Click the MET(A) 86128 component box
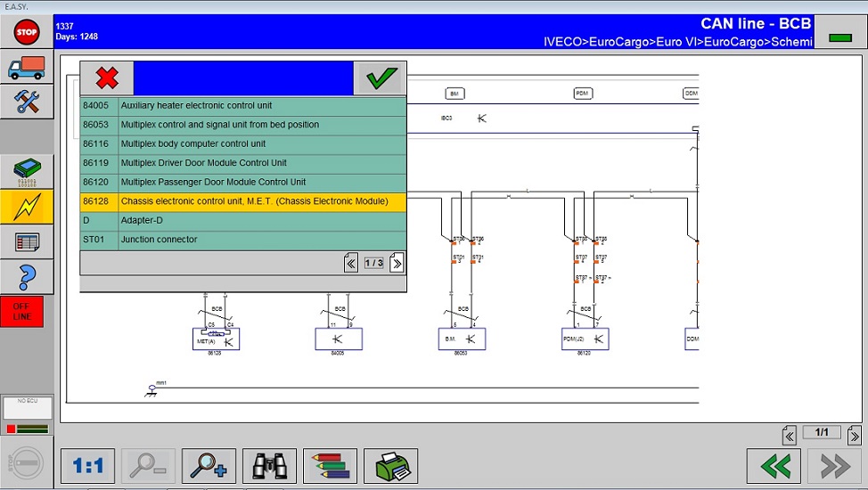Image resolution: width=868 pixels, height=490 pixels. pyautogui.click(x=216, y=339)
